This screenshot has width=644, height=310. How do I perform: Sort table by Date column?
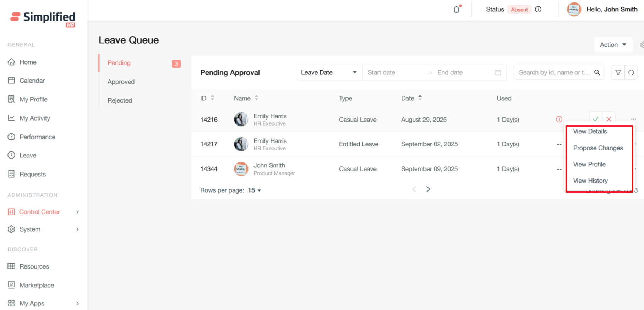coord(420,98)
